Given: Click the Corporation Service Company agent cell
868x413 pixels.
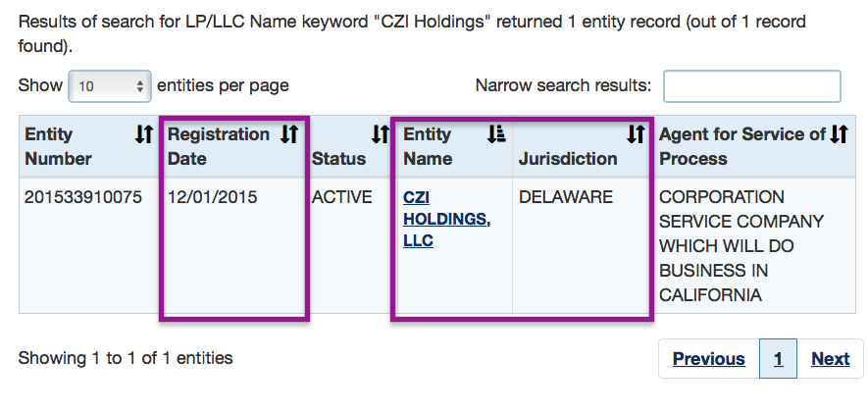Looking at the screenshot, I should coord(740,245).
